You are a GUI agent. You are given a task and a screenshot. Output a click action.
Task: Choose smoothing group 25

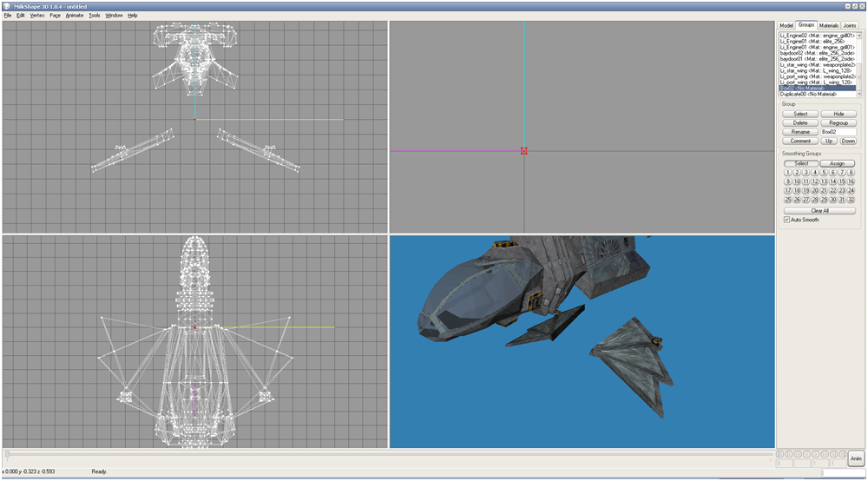click(788, 200)
